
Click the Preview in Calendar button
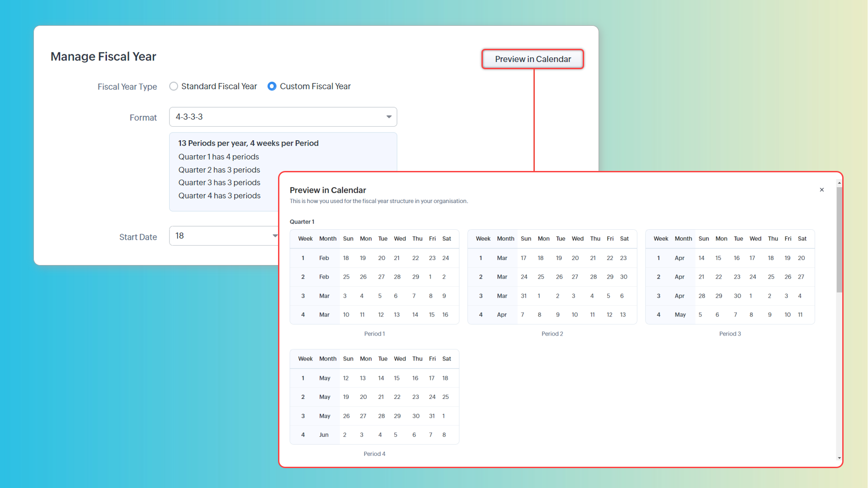pyautogui.click(x=533, y=59)
